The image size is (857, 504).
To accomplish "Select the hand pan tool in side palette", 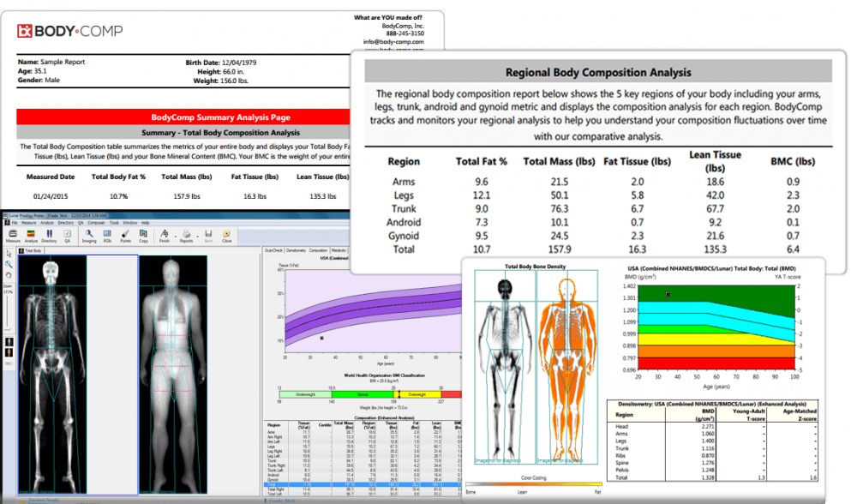I will tap(9, 274).
